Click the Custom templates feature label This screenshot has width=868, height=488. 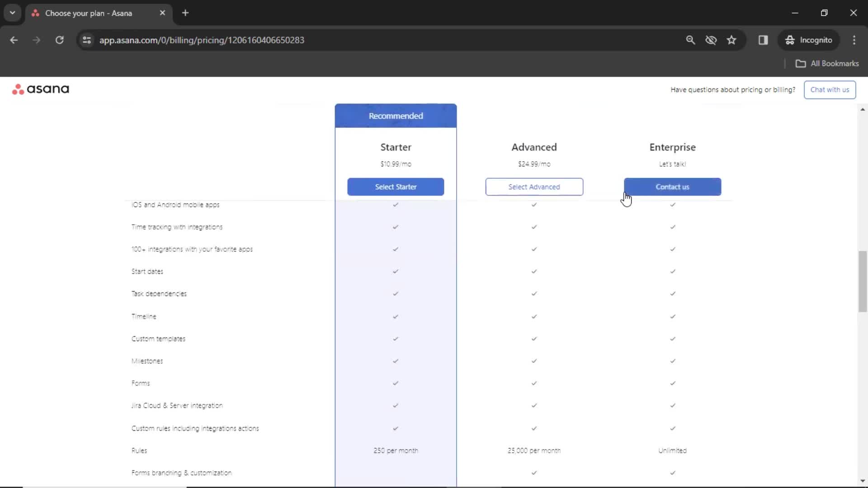pos(158,339)
